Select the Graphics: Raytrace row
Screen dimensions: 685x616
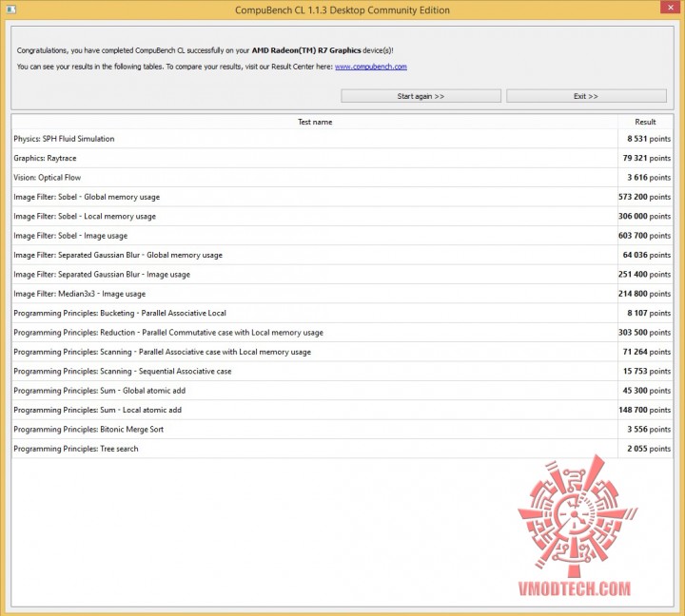tap(342, 158)
